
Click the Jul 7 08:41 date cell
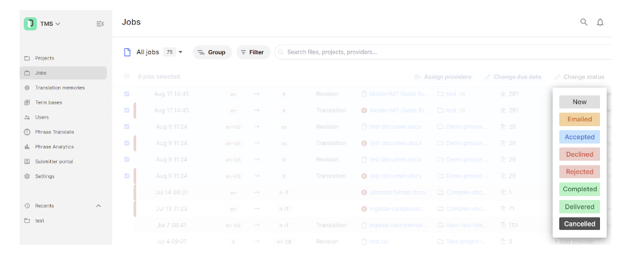tap(172, 225)
